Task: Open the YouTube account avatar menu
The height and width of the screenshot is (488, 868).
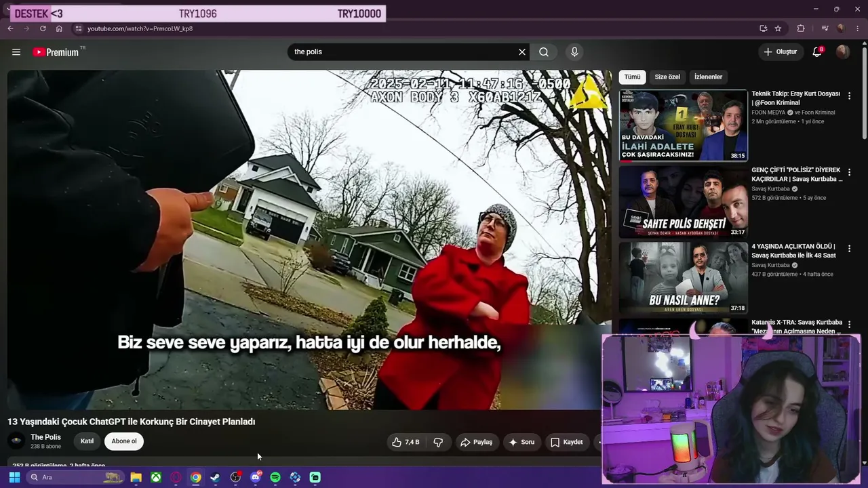Action: [x=843, y=52]
